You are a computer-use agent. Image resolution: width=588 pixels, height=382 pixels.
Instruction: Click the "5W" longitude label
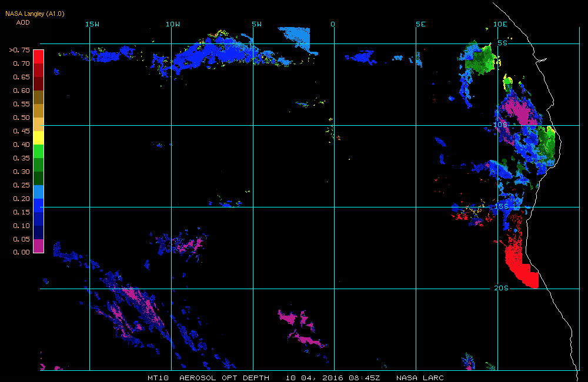(x=257, y=24)
